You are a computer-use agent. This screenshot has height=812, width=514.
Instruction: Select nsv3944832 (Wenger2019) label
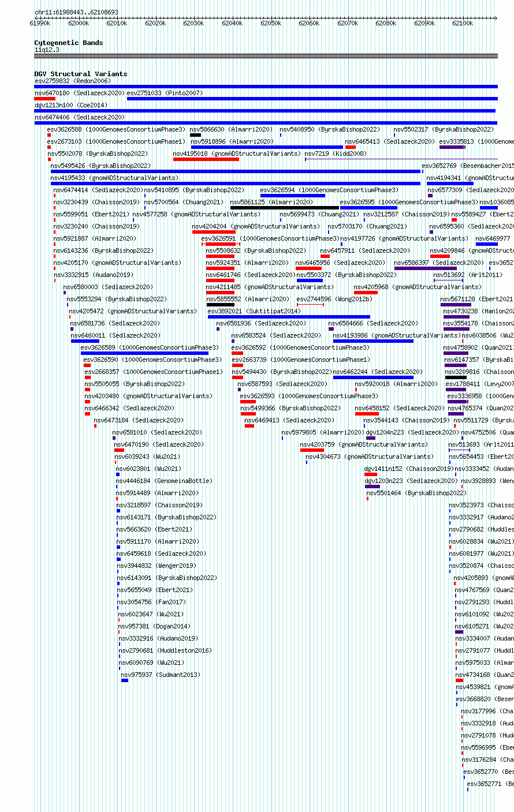[x=157, y=566]
